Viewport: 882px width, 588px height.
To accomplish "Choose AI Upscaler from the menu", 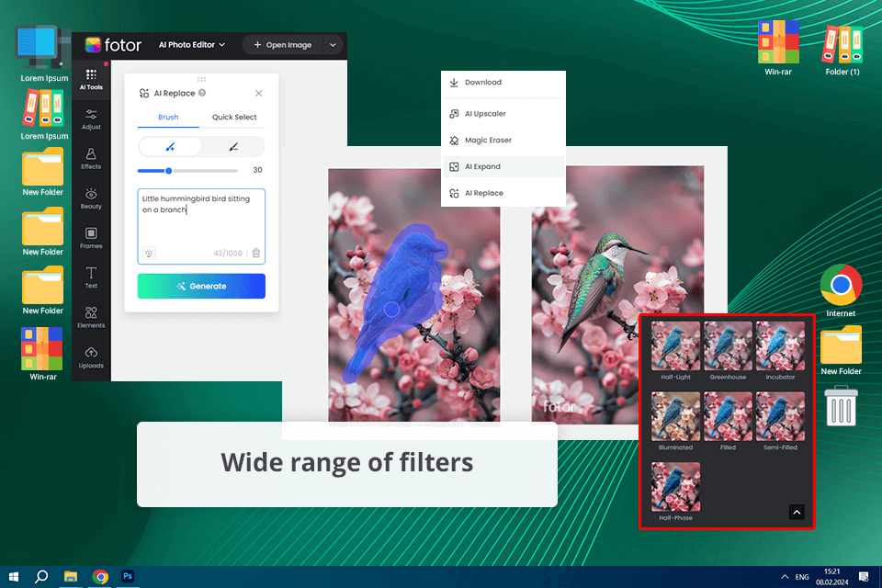I will [x=503, y=114].
